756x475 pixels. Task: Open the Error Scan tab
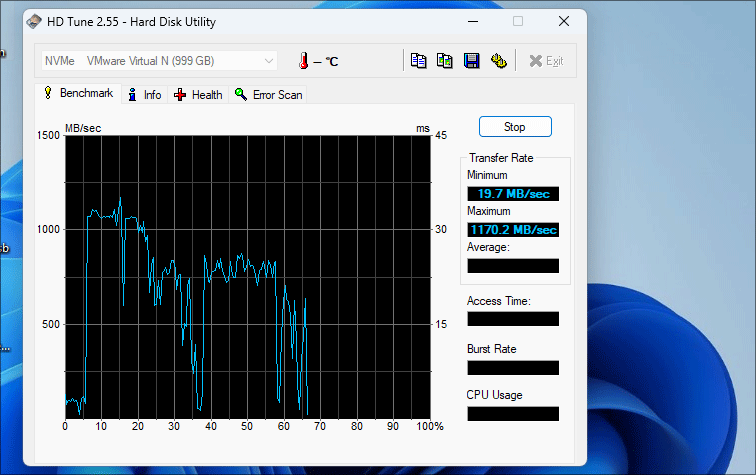click(x=268, y=94)
